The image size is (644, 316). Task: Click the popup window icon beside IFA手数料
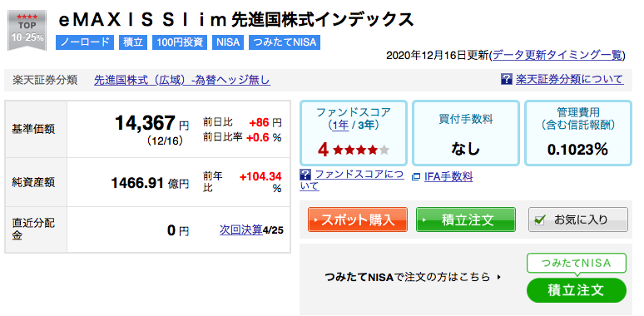tap(416, 177)
